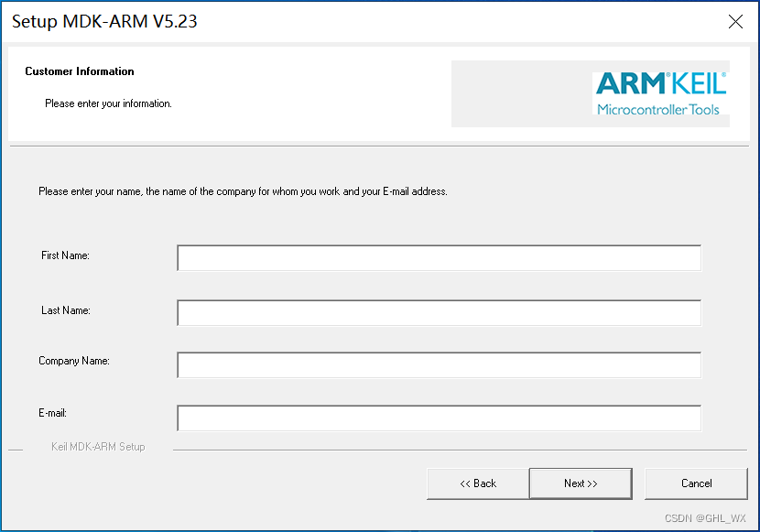Screen dimensions: 760x532
Task: Click the First Name input field
Action: pos(440,258)
